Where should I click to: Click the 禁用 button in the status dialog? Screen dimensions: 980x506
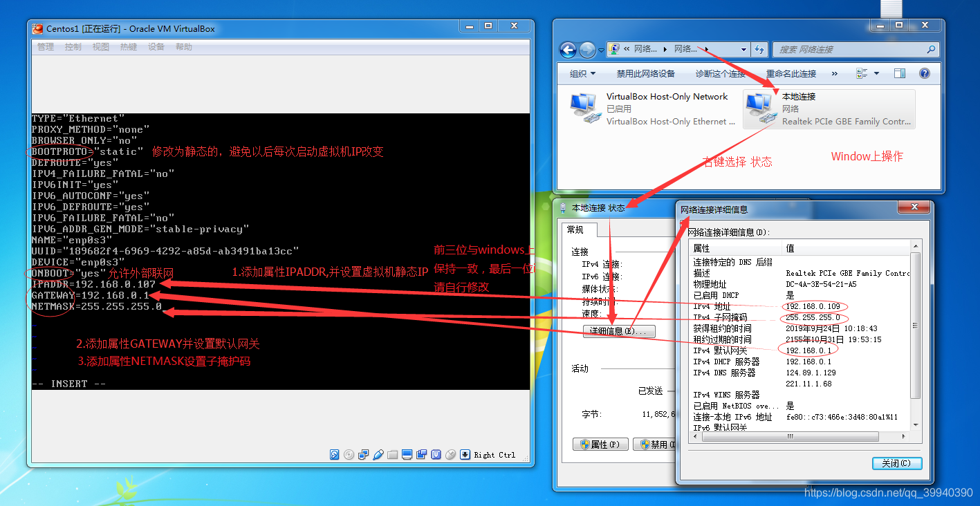[x=655, y=444]
